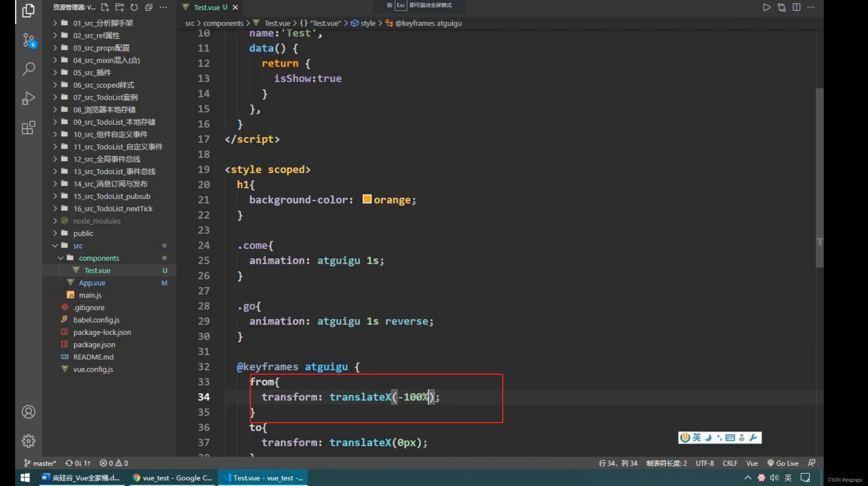The image size is (868, 486).
Task: Click style in the breadcrumb path
Action: point(364,23)
